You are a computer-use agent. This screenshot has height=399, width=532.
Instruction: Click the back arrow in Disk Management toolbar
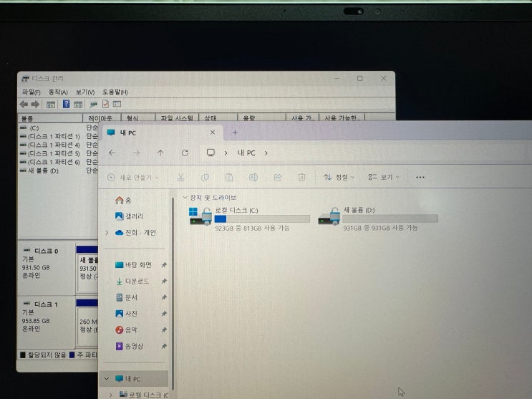pyautogui.click(x=24, y=105)
